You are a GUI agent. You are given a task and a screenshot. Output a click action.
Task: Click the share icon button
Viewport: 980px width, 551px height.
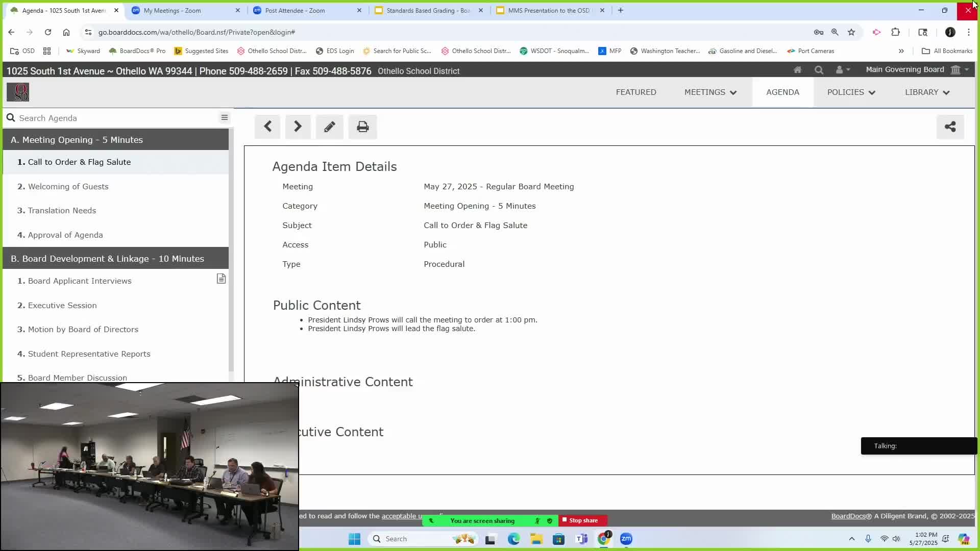point(950,127)
